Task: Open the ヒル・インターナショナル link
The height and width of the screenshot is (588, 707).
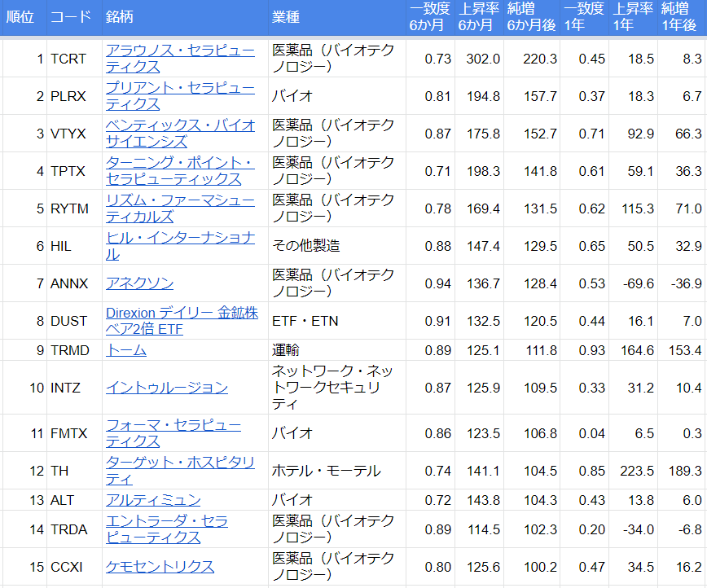Action: click(180, 246)
